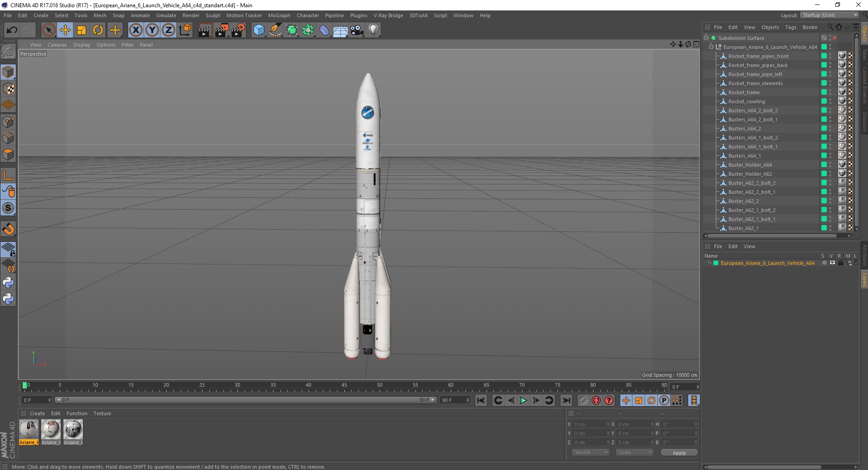Viewport: 868px width, 470px height.
Task: Click the X position input field
Action: (591, 424)
